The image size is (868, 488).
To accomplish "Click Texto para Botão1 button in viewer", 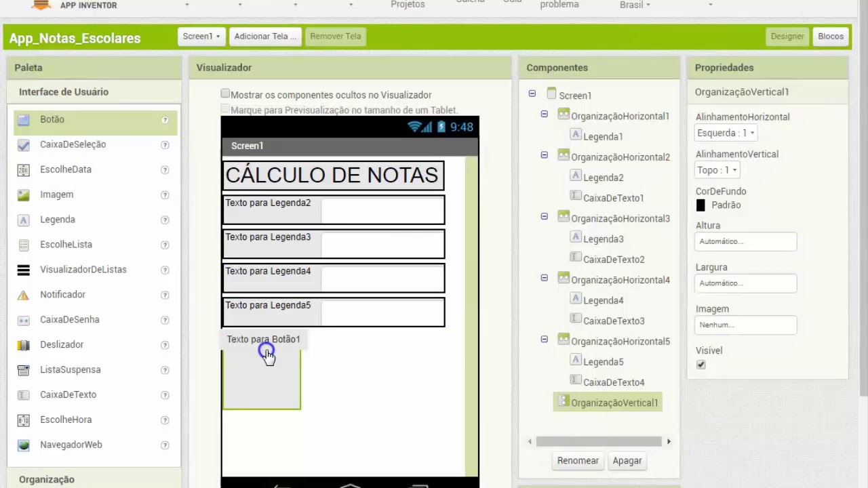I will tap(264, 340).
